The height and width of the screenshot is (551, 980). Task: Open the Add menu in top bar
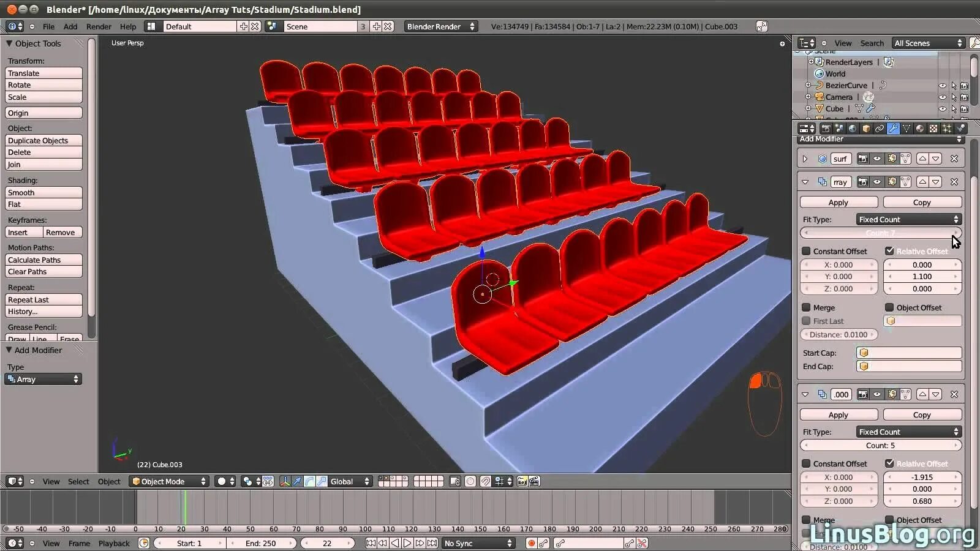click(x=70, y=26)
